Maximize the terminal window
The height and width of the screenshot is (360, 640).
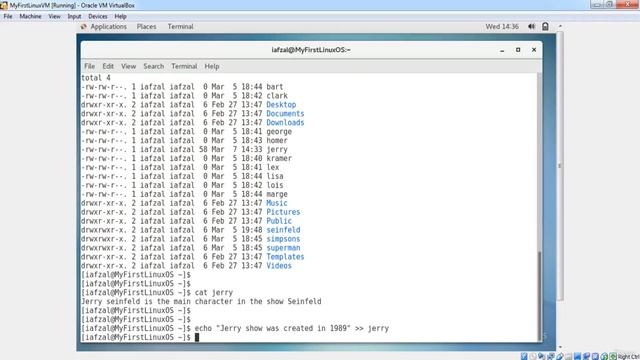[518, 50]
